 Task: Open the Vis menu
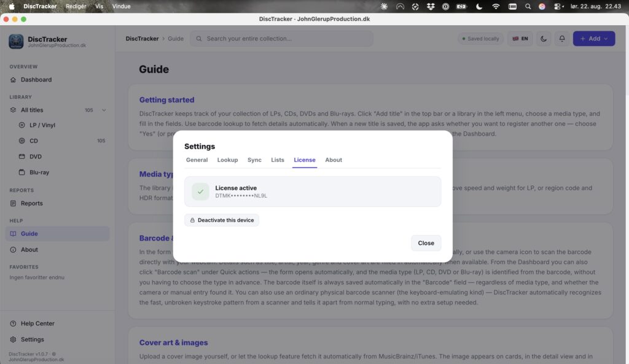pyautogui.click(x=99, y=6)
